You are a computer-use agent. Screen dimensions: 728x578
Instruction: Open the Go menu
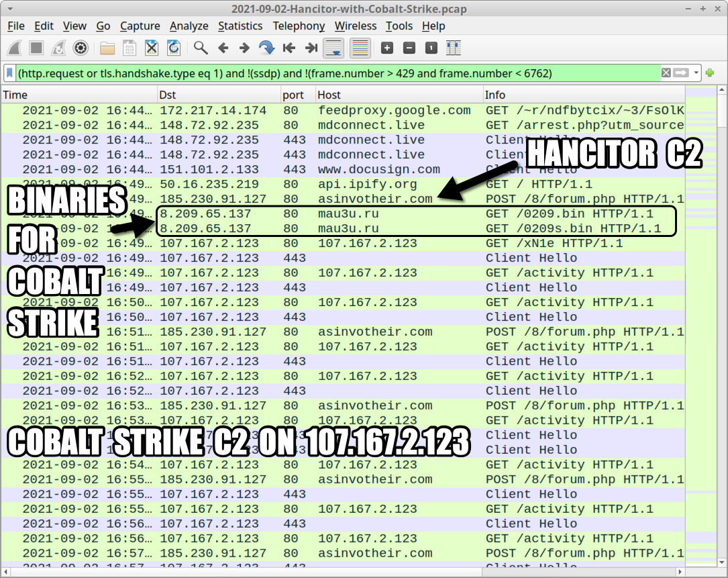[103, 26]
